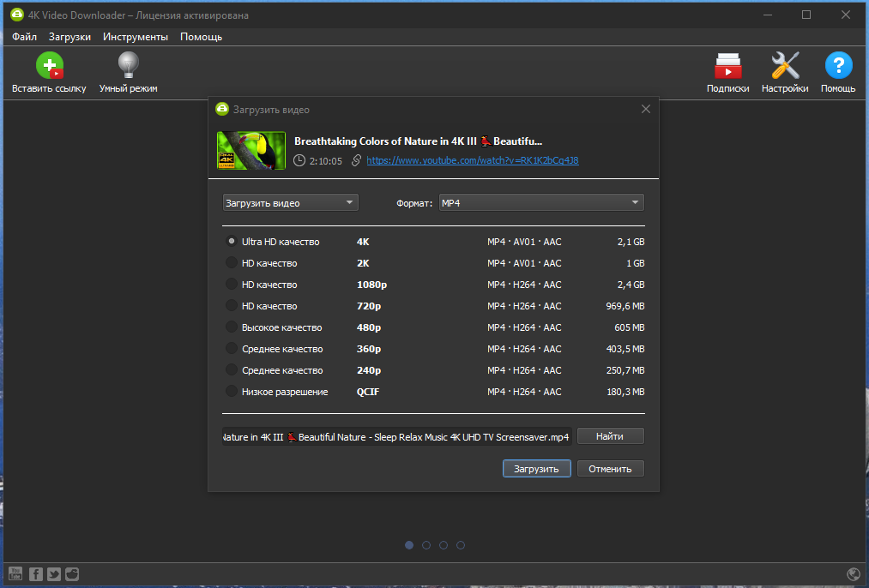869x588 pixels.
Task: Select Низкое разрешение QCIF option
Action: pos(232,392)
